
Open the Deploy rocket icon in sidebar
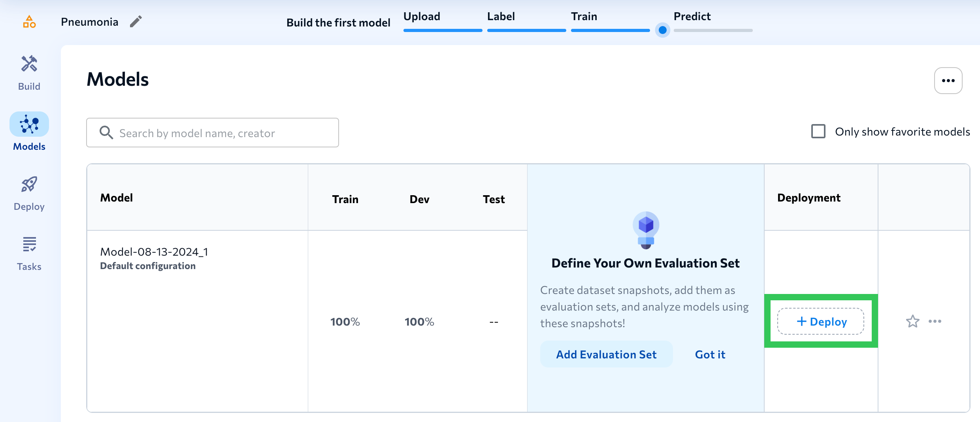[29, 185]
